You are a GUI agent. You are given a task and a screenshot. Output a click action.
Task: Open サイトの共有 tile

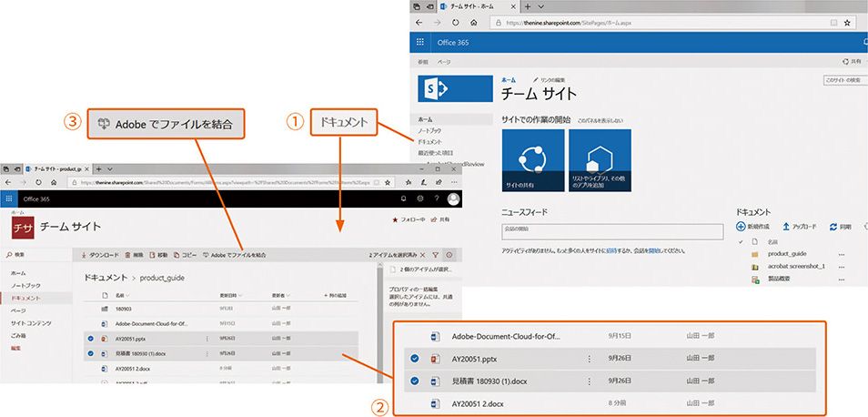[533, 160]
